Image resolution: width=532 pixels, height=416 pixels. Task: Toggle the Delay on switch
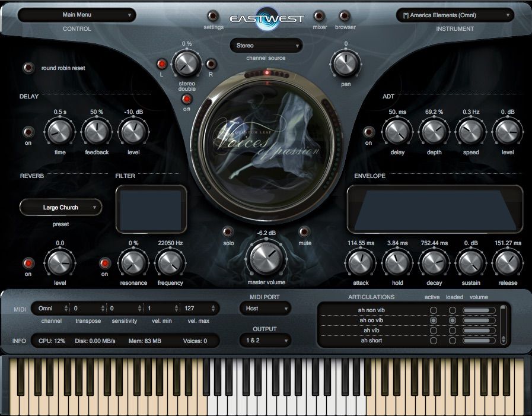(x=28, y=132)
